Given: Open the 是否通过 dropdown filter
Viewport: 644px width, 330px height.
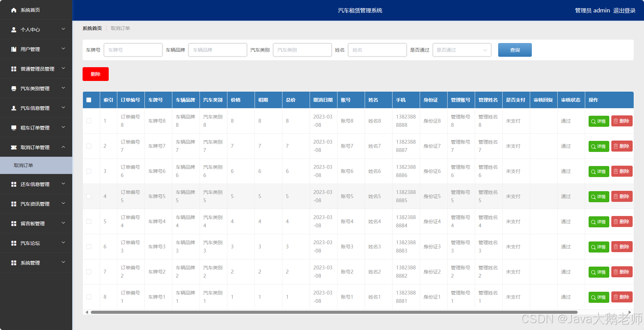Looking at the screenshot, I should (x=462, y=50).
